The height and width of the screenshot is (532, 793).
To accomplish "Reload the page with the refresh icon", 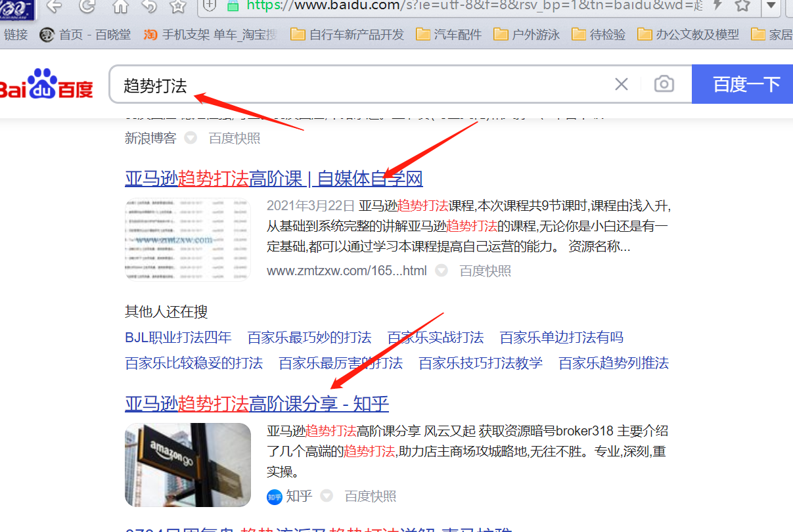I will pyautogui.click(x=87, y=7).
